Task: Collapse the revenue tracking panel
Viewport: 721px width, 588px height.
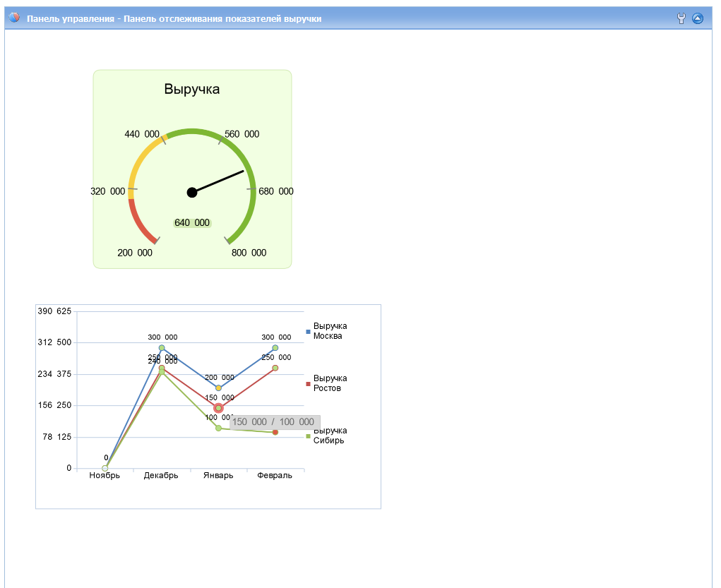Action: [698, 19]
